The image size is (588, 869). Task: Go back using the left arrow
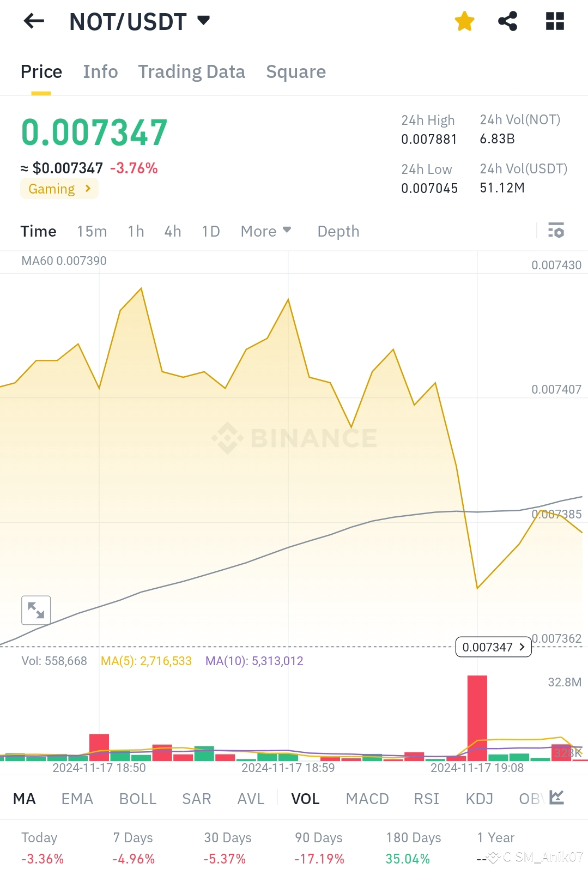tap(34, 21)
